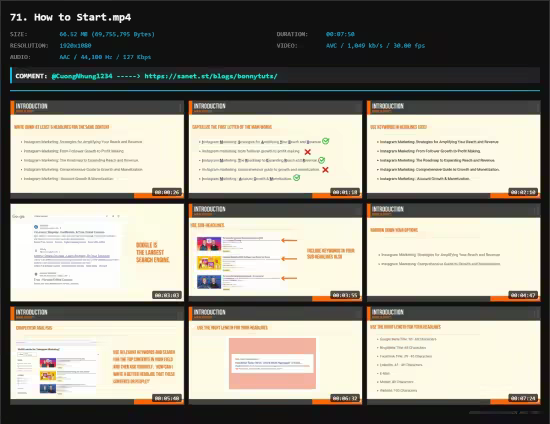Image resolution: width=550 pixels, height=424 pixels.
Task: Click the file title 71. How to Start.mp4
Action: (71, 17)
